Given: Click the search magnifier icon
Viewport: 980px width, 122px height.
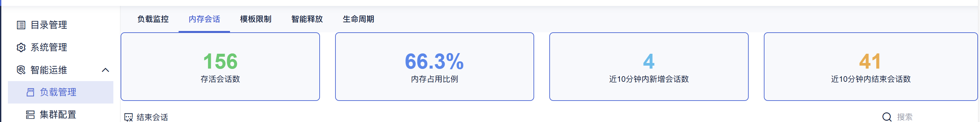Looking at the screenshot, I should [x=887, y=117].
